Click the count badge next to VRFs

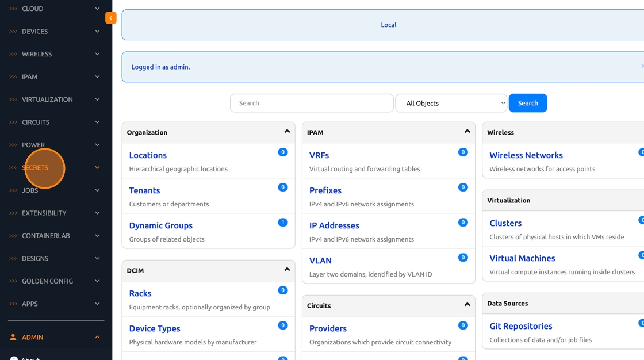462,152
